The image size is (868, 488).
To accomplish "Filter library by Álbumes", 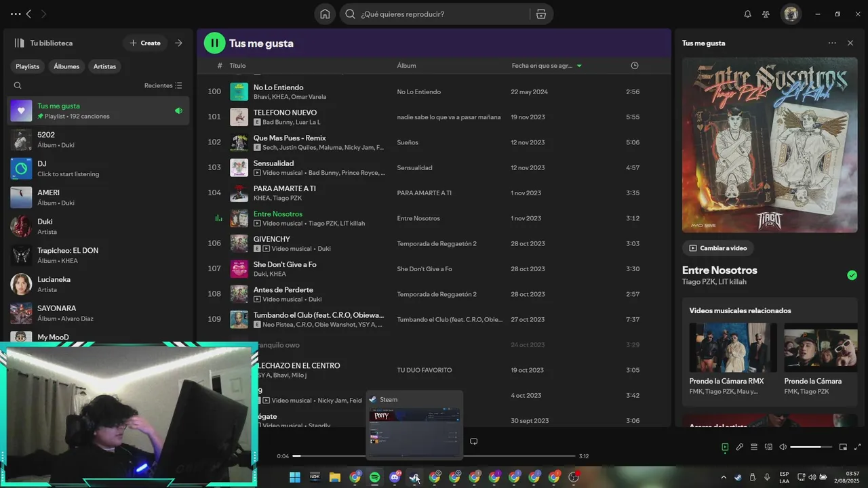I will pyautogui.click(x=66, y=66).
